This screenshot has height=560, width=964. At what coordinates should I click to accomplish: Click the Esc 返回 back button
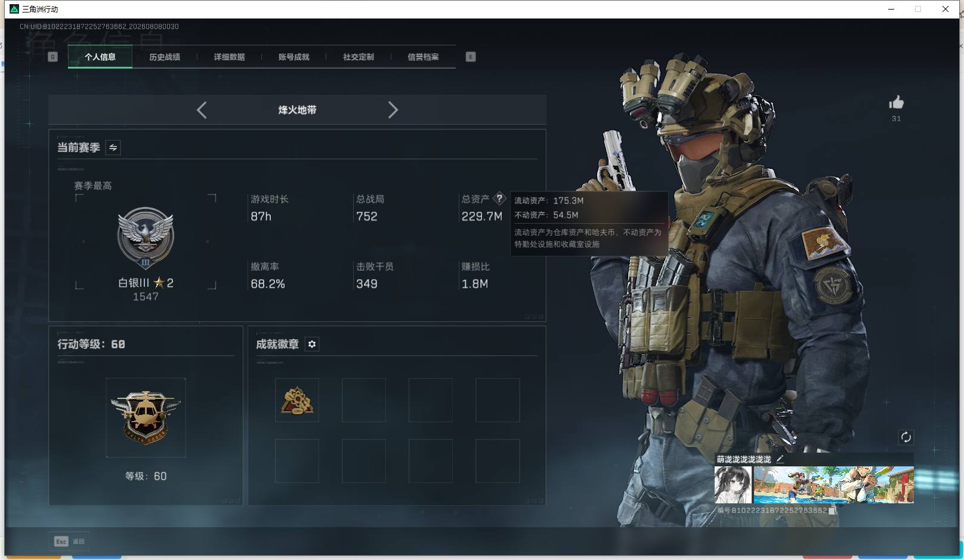point(69,542)
